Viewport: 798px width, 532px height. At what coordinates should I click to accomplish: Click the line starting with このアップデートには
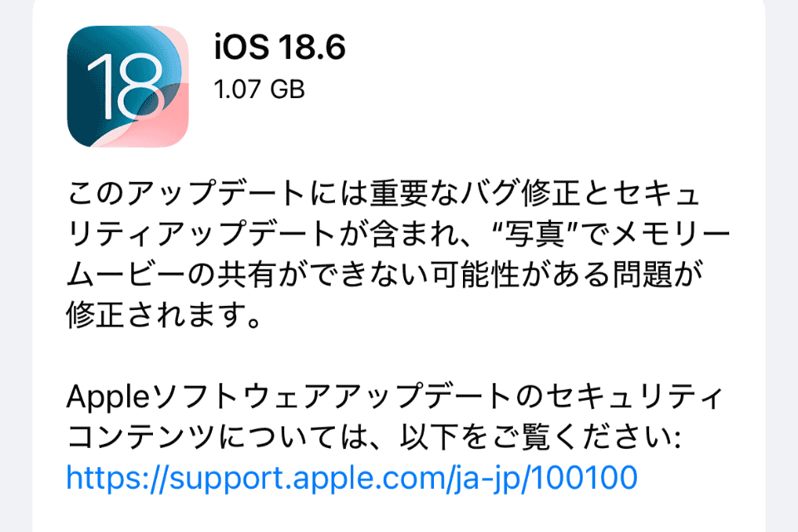384,193
